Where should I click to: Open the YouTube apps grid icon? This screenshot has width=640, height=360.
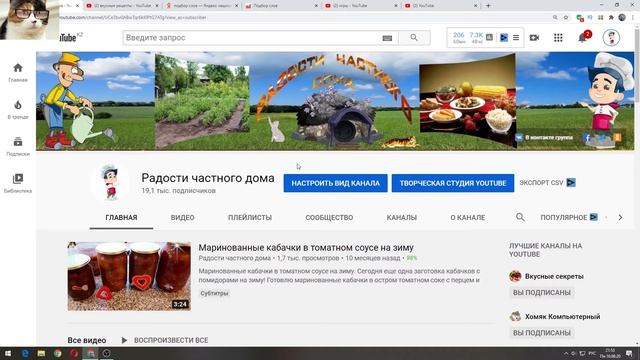[558, 38]
